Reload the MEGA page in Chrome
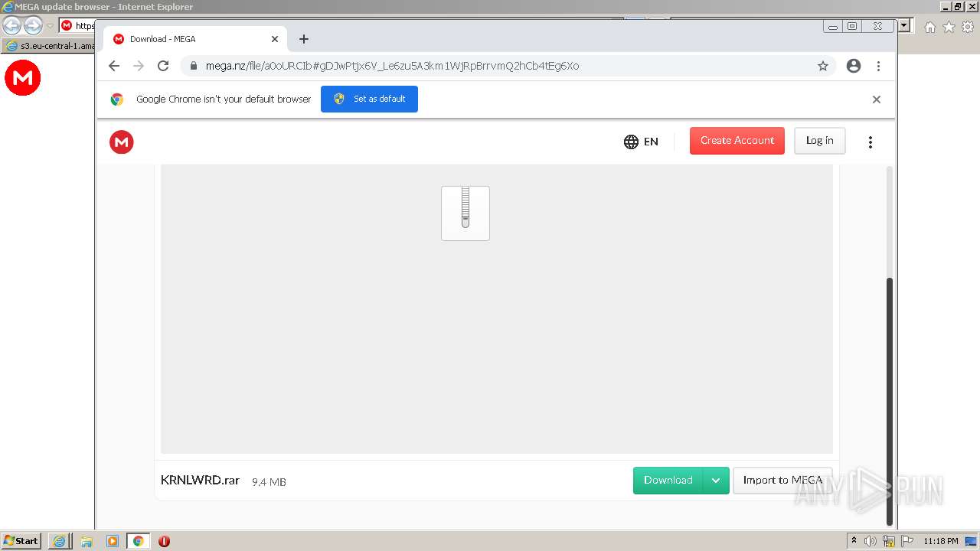 point(163,66)
